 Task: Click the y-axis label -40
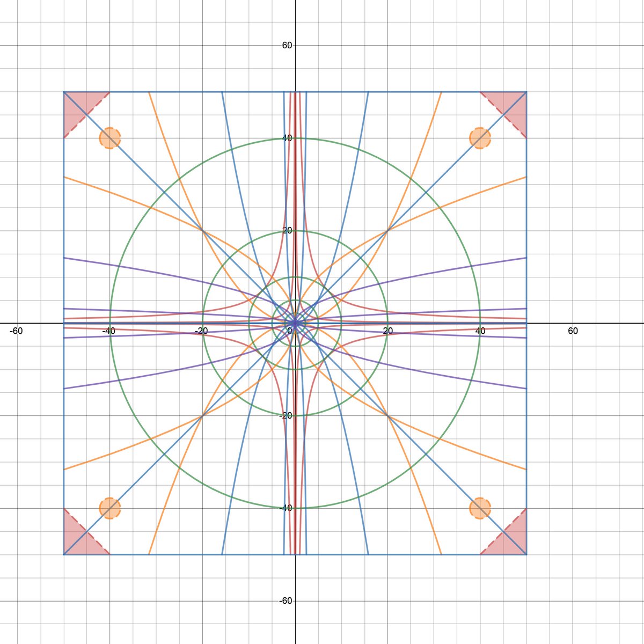[x=286, y=508]
